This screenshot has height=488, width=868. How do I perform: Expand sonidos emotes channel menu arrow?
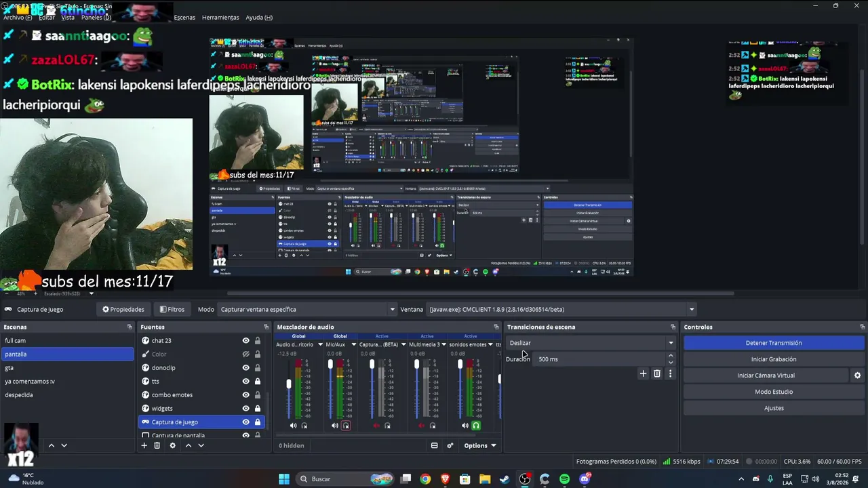pyautogui.click(x=490, y=344)
